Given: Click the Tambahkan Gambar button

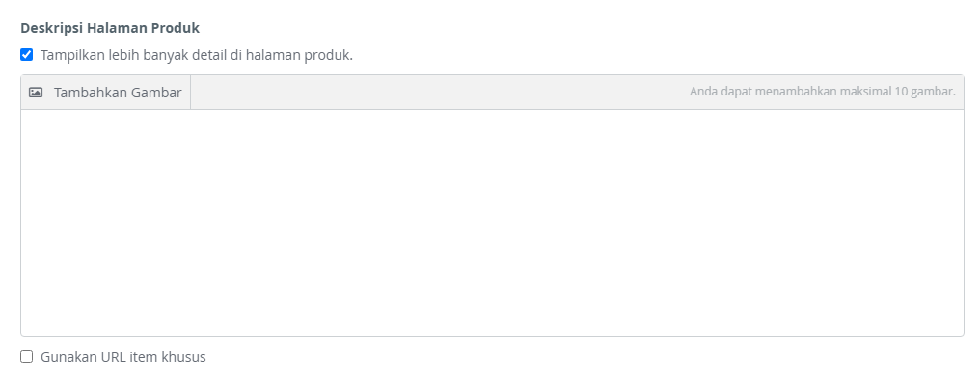Looking at the screenshot, I should pos(106,93).
